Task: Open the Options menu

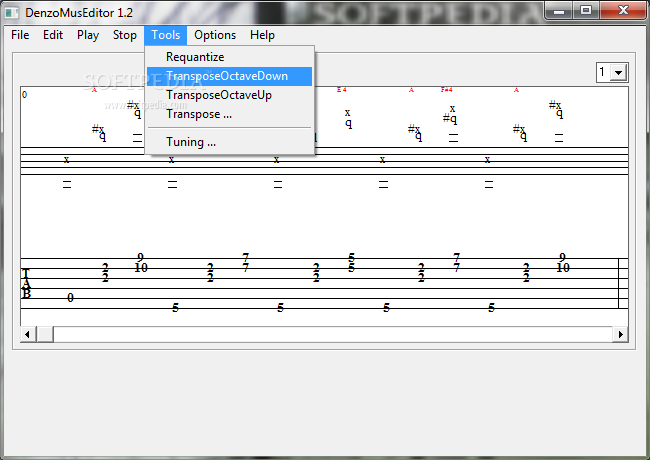Action: [x=215, y=35]
